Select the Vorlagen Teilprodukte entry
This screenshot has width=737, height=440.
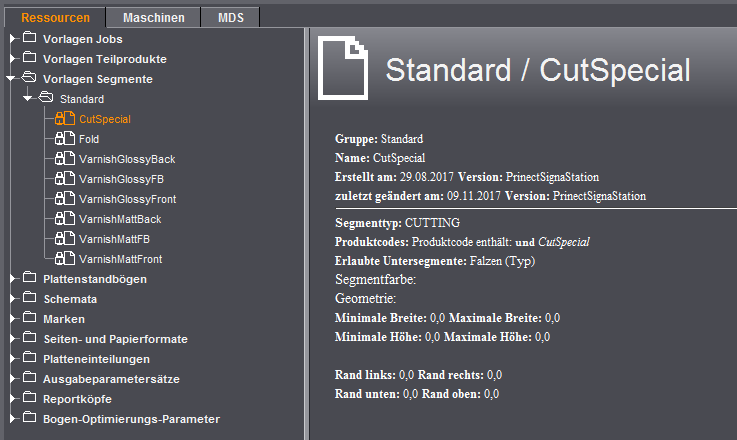105,59
